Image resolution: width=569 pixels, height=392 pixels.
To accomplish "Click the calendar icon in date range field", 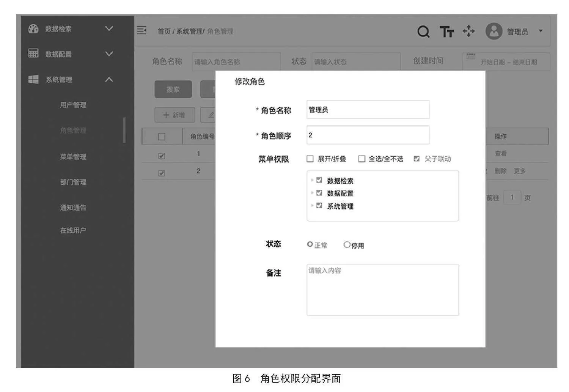I will 471,57.
